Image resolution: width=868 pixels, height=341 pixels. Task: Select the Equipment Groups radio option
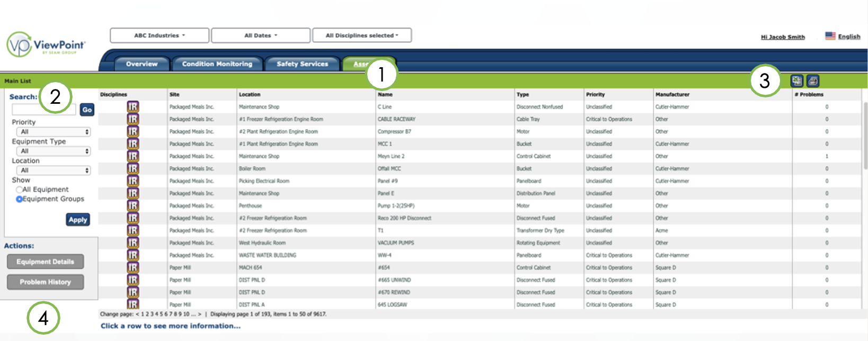[x=19, y=199]
